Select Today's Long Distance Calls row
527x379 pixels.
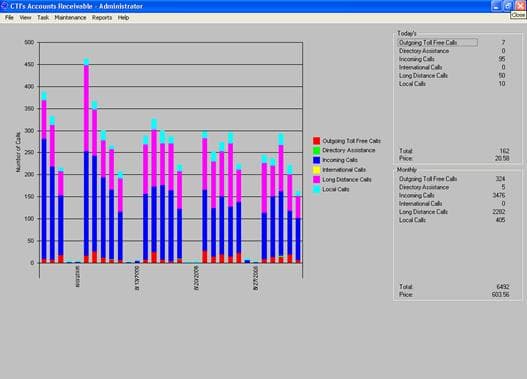(x=452, y=76)
